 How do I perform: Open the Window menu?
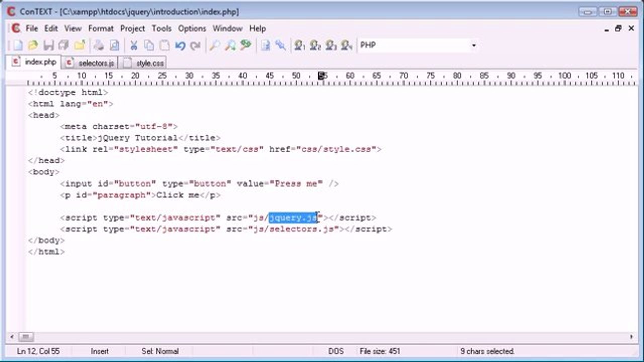[228, 28]
